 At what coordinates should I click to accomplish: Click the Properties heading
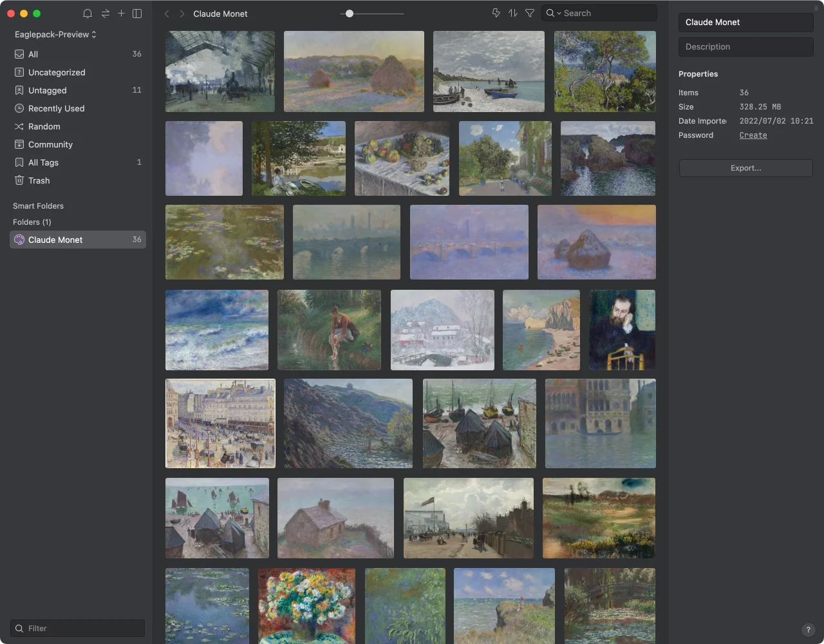coord(698,74)
